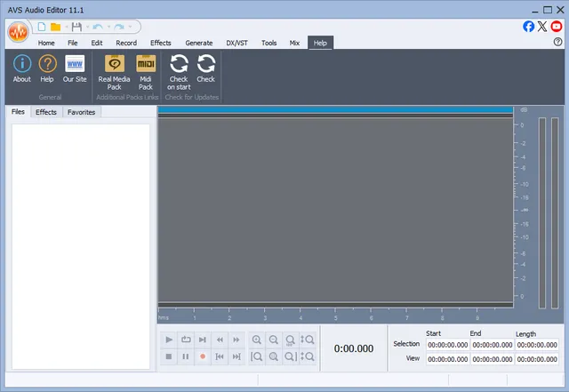
Task: Click vertical zoom out icon
Action: point(308,356)
